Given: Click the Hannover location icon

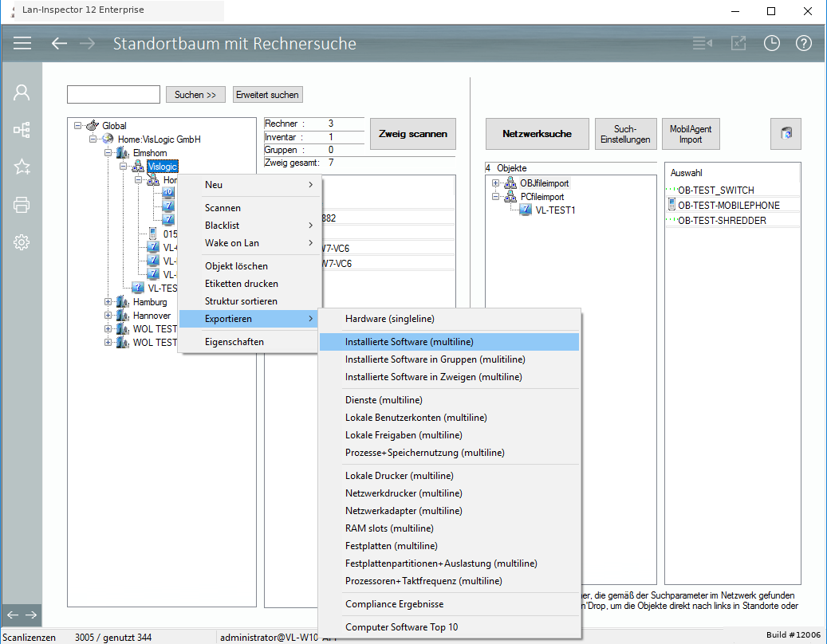Looking at the screenshot, I should coord(122,315).
